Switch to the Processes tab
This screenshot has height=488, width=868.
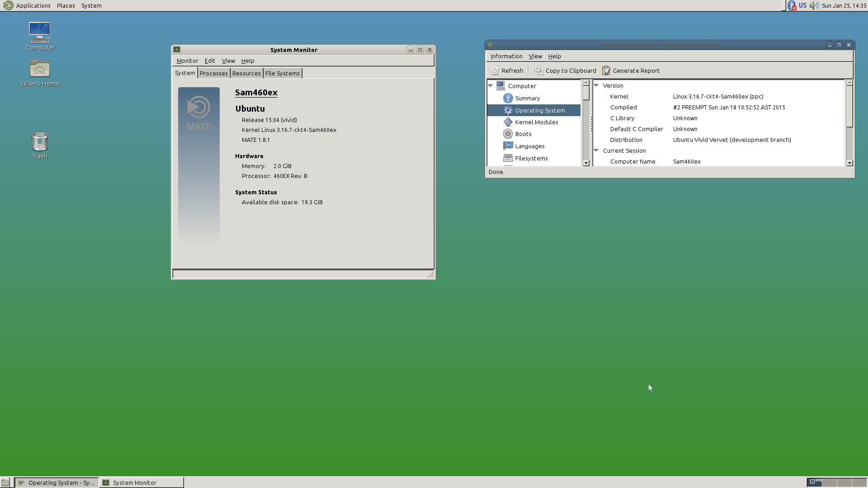214,74
